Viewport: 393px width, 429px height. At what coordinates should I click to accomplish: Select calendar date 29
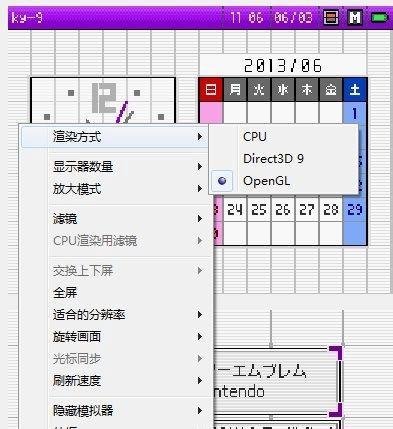pos(355,210)
